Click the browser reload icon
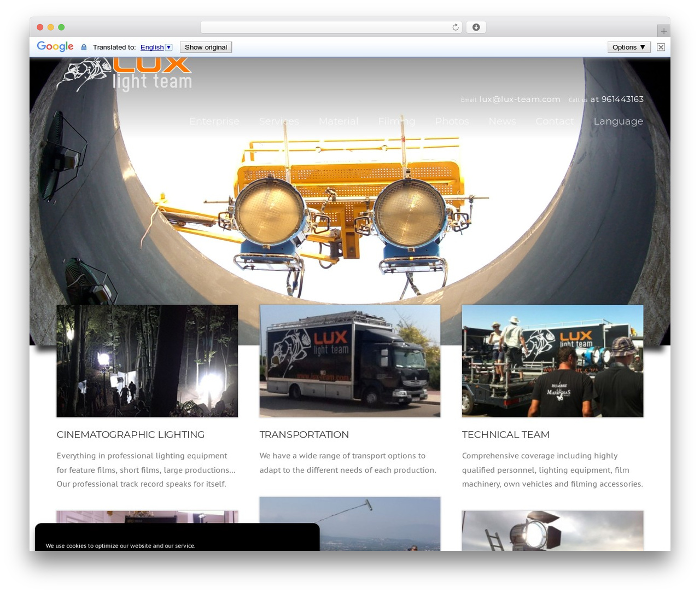 [455, 27]
